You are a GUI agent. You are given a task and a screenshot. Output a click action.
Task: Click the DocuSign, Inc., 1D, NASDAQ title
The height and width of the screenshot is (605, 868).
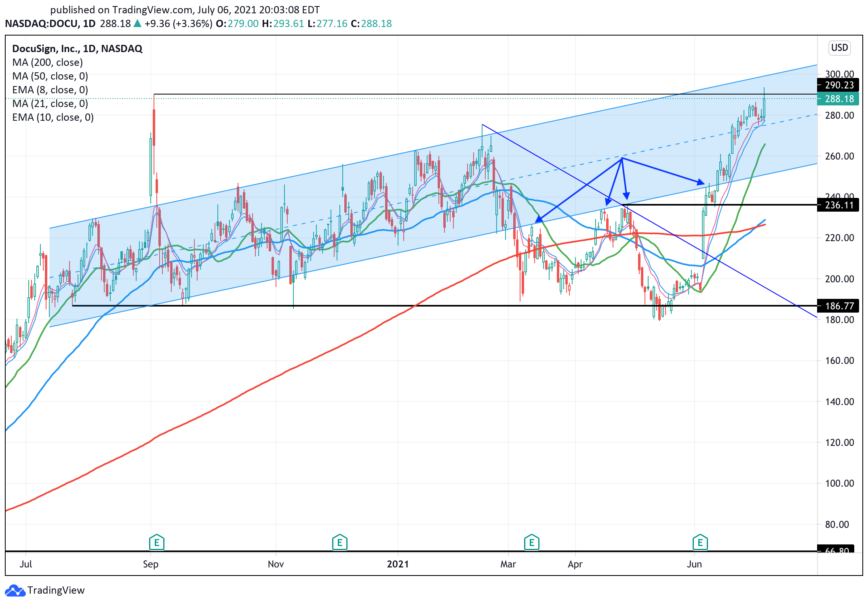[x=77, y=48]
